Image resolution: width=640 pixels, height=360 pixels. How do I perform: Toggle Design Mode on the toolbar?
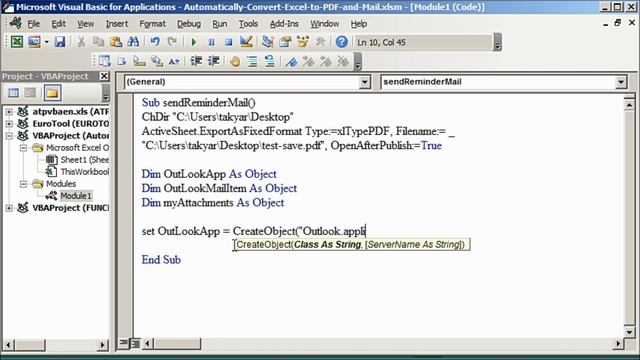pos(246,42)
